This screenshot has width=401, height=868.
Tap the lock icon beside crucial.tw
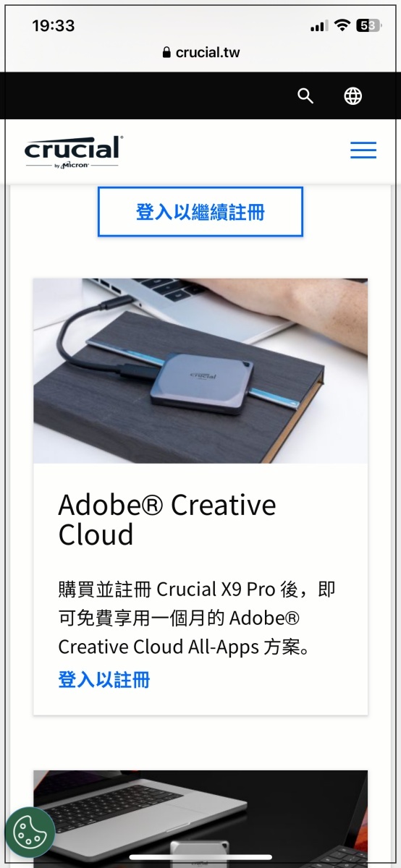pos(166,53)
